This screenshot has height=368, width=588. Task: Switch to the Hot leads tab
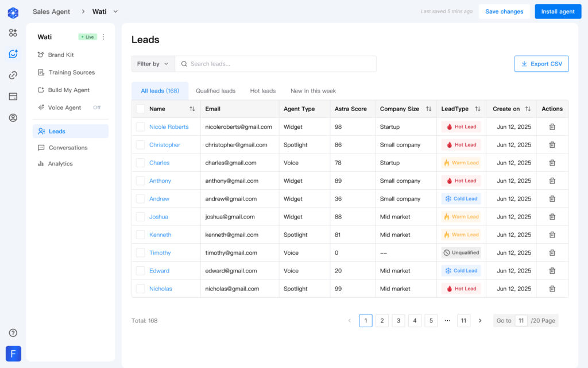click(262, 91)
